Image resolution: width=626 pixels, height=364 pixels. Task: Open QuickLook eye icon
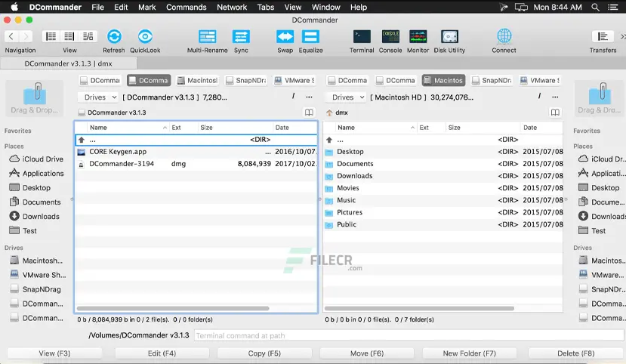[x=145, y=37]
